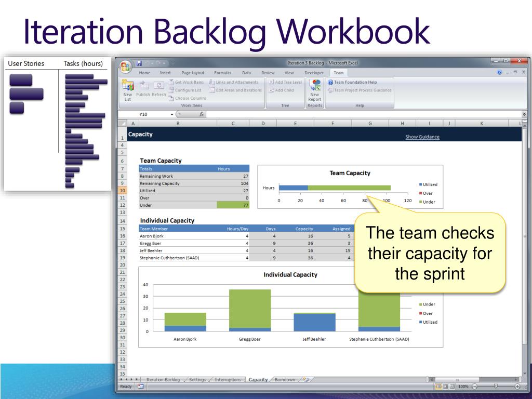The height and width of the screenshot is (399, 532).
Task: Click the zoom slider handle
Action: coord(496,386)
